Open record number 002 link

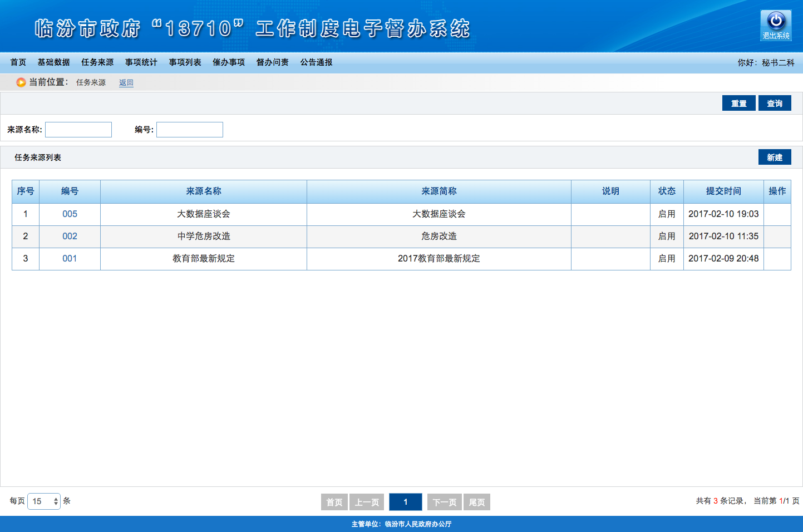tap(70, 237)
